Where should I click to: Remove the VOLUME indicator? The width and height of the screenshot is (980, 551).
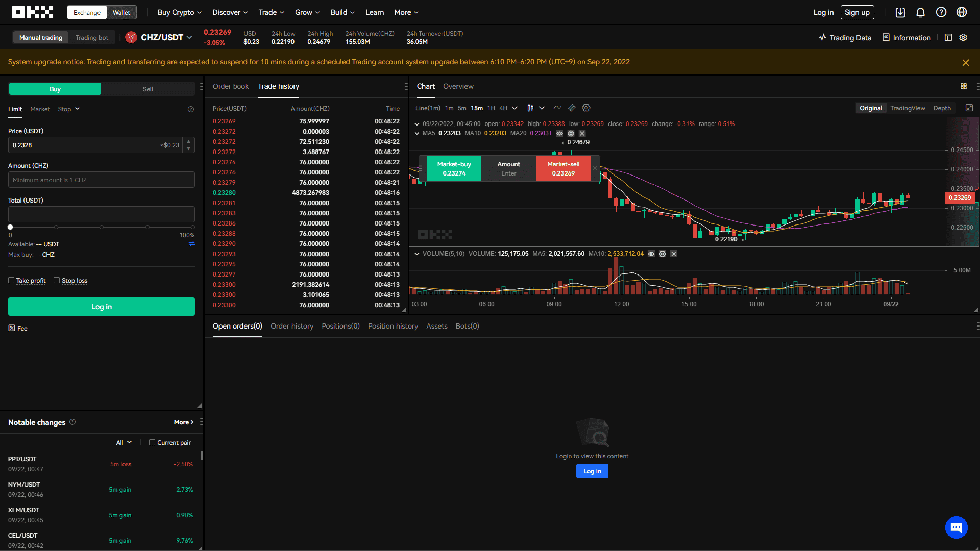(674, 254)
